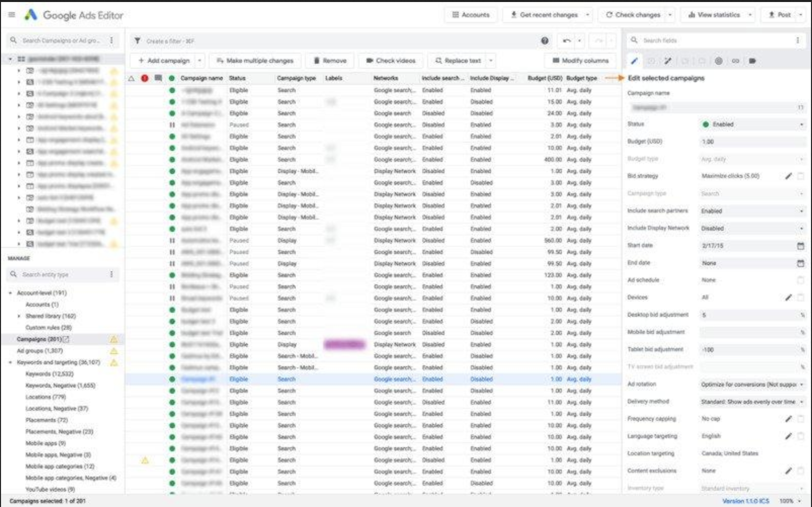Viewport: 812px width, 507px height.
Task: Open the End date calendar picker
Action: point(800,263)
